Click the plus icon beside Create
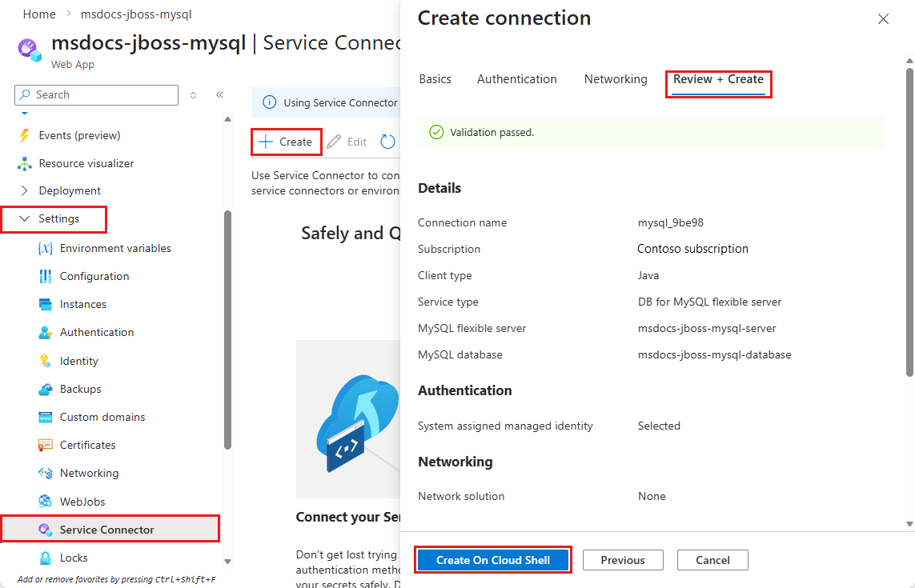 266,142
